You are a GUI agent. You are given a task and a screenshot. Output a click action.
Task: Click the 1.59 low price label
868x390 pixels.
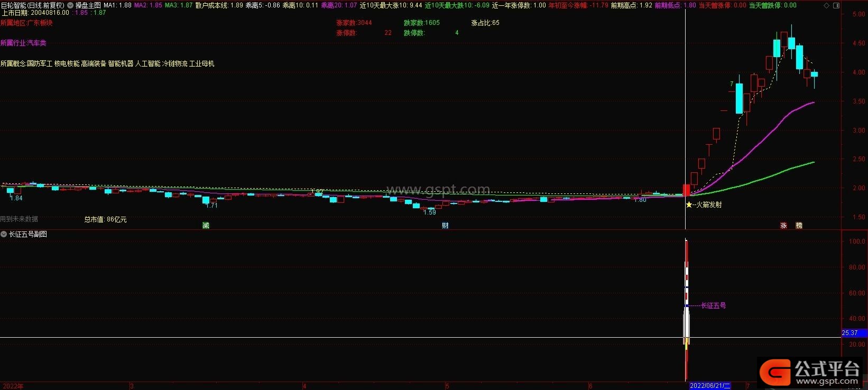click(x=430, y=212)
